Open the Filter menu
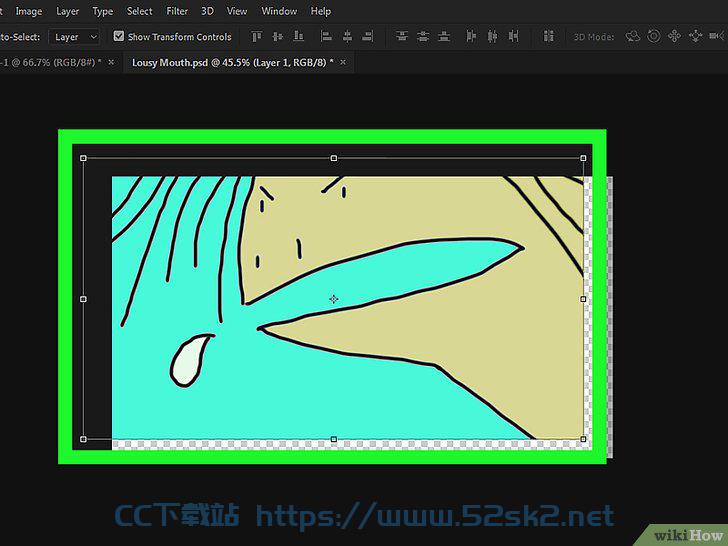The width and height of the screenshot is (728, 546). pyautogui.click(x=177, y=11)
